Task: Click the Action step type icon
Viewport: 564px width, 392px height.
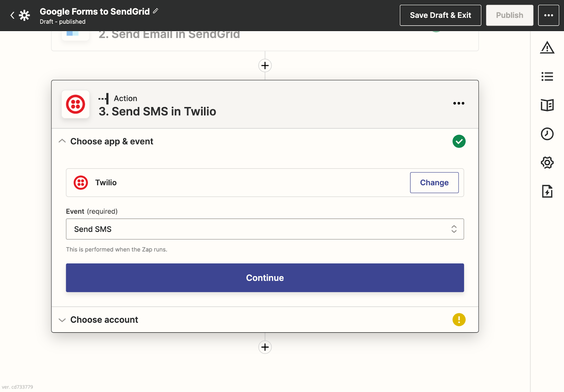Action: 104,99
